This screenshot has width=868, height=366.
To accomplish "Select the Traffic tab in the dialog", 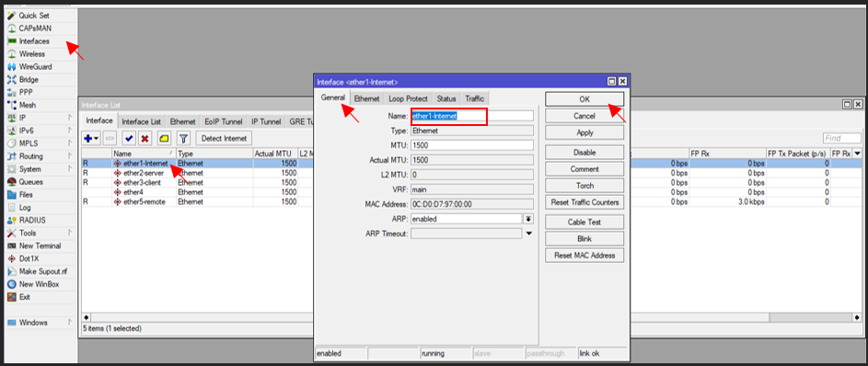I will [x=474, y=98].
